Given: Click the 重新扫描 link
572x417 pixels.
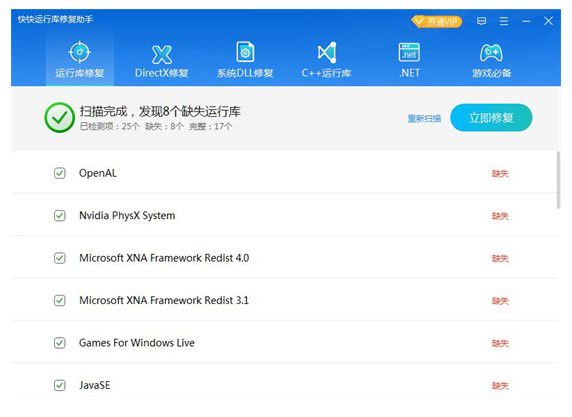Looking at the screenshot, I should (x=424, y=118).
